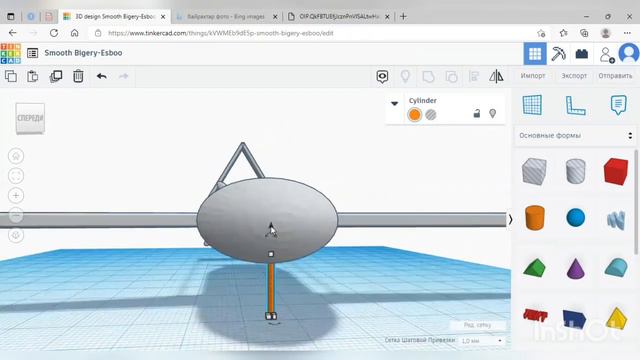Click the Show all eye icon
Screen dimensions: 640x360
tap(382, 76)
